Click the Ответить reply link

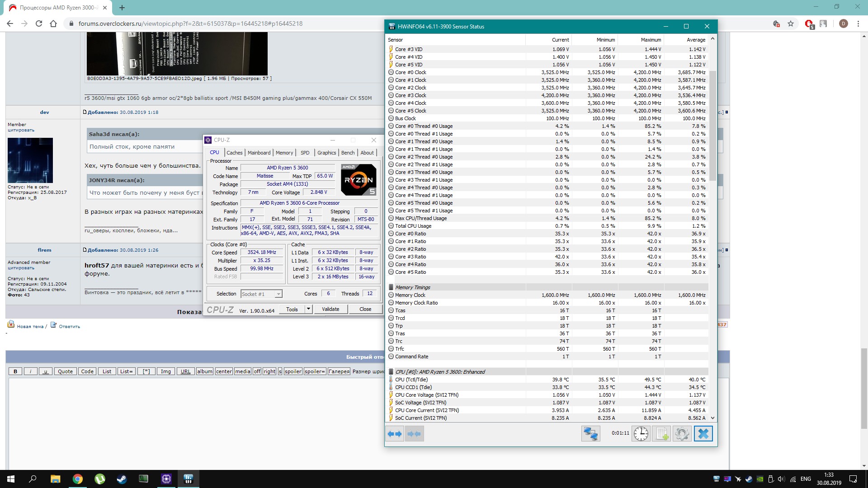[69, 326]
